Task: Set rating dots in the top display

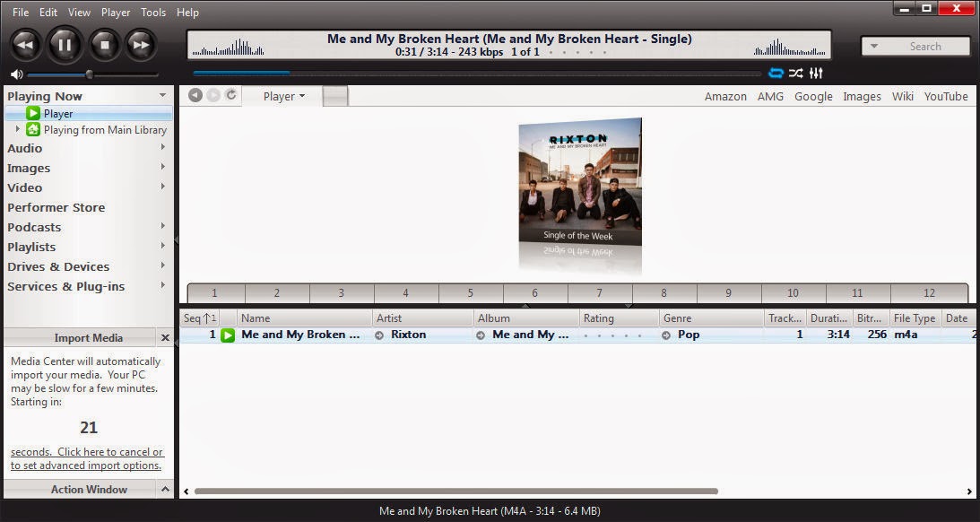Action: (x=577, y=53)
